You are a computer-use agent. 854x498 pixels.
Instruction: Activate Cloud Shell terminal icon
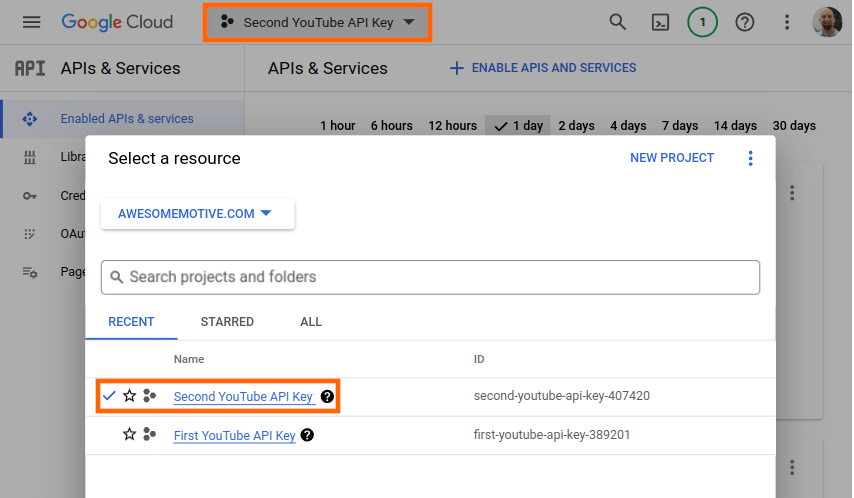point(660,22)
